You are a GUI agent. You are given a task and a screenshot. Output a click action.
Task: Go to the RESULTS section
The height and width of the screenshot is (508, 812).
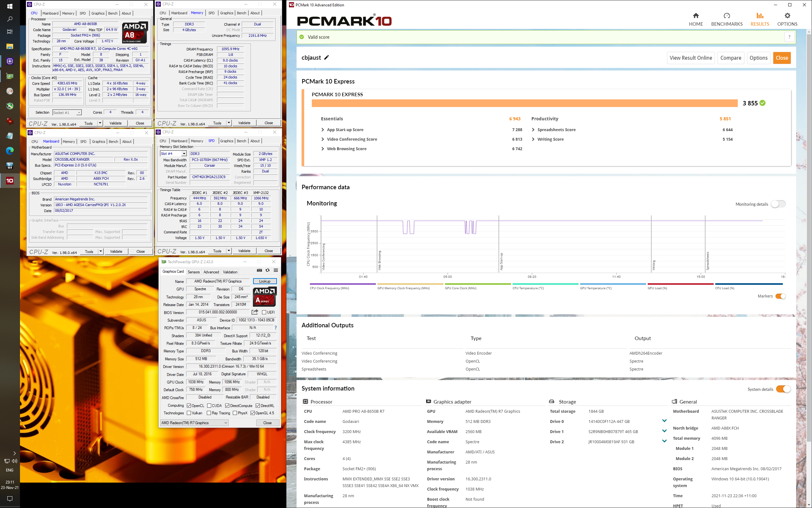pos(760,19)
